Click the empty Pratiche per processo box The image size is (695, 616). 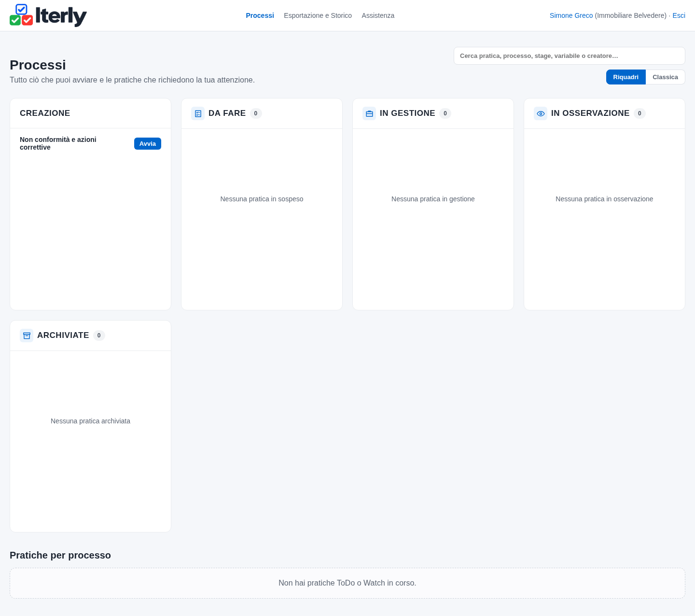point(347,583)
